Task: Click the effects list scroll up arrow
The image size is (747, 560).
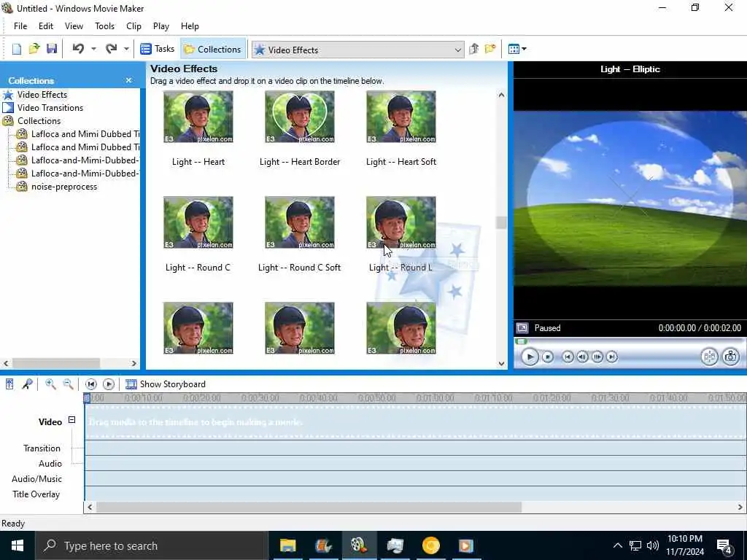Action: point(501,96)
